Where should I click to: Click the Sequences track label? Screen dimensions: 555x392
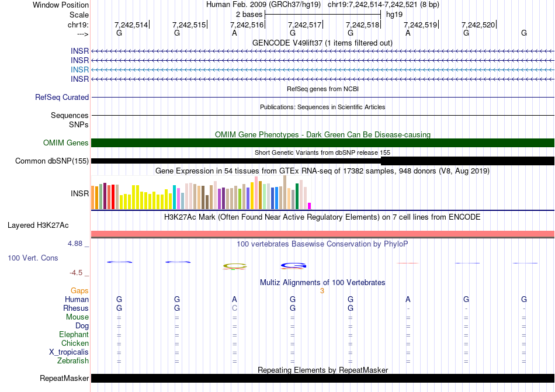point(70,115)
